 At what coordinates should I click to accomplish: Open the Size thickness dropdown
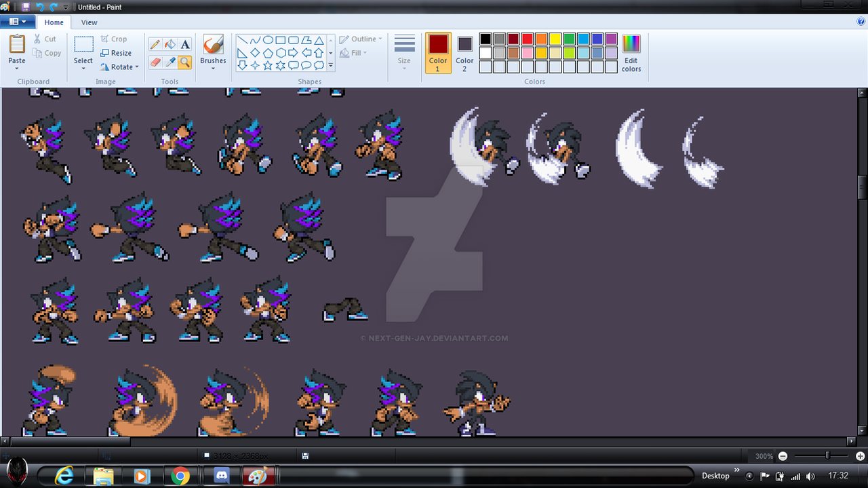404,53
